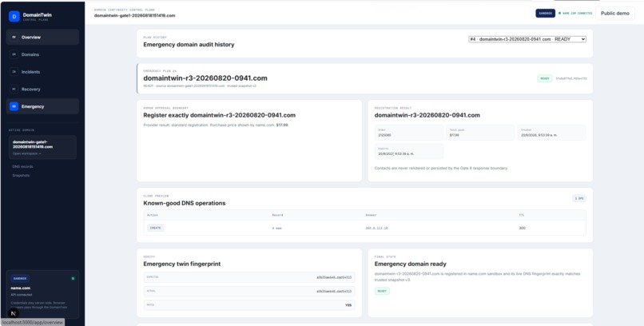Click the Actual fingerprint hash row
The width and height of the screenshot is (644, 326).
(x=249, y=291)
